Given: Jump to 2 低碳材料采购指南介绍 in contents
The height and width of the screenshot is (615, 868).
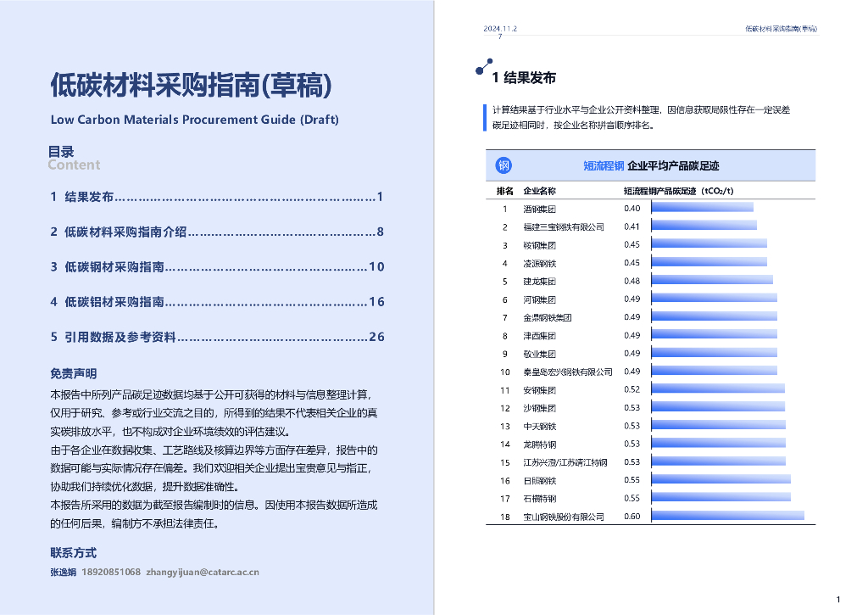Looking at the screenshot, I should (217, 232).
